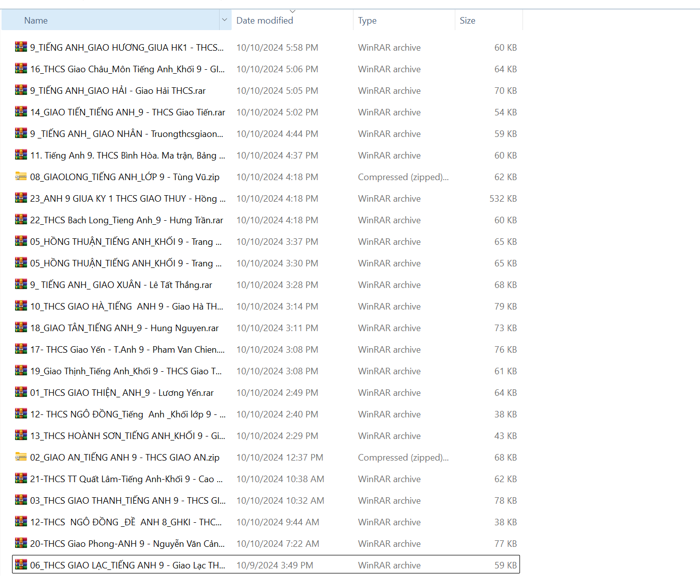Click the icon of 14_GIAO TIẾN_TIẾNG ANH_9 file
The height and width of the screenshot is (588, 700).
pos(21,111)
